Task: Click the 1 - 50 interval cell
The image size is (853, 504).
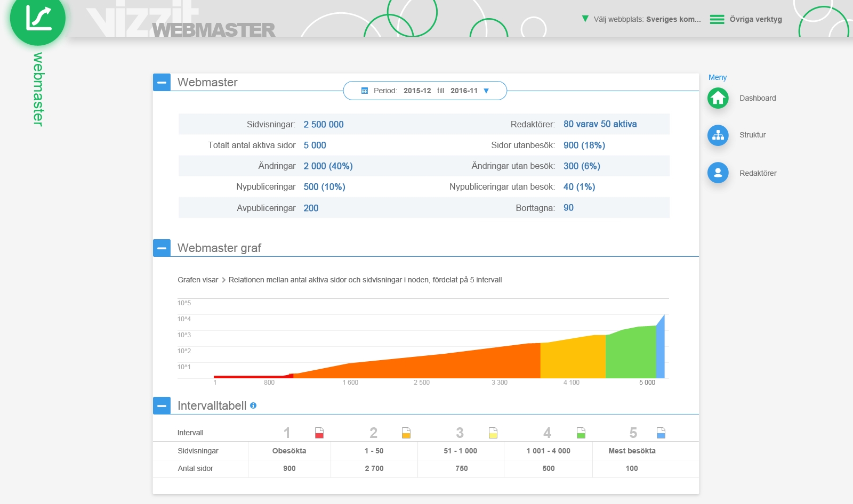Action: coord(374,451)
